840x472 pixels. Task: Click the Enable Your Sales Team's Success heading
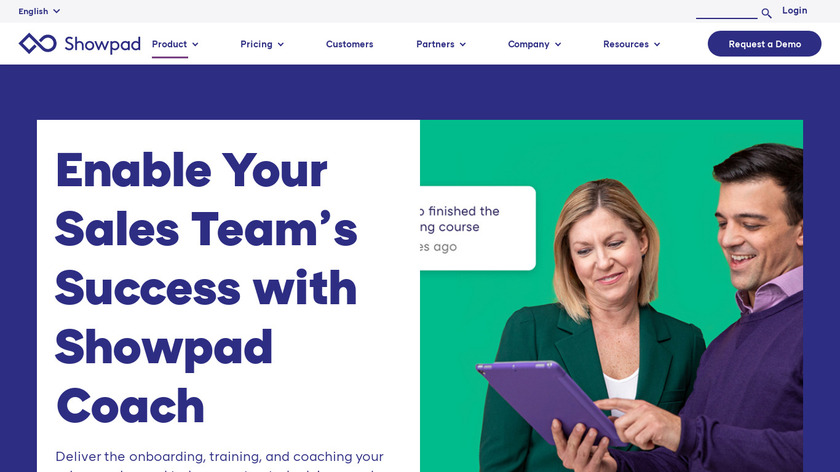206,288
